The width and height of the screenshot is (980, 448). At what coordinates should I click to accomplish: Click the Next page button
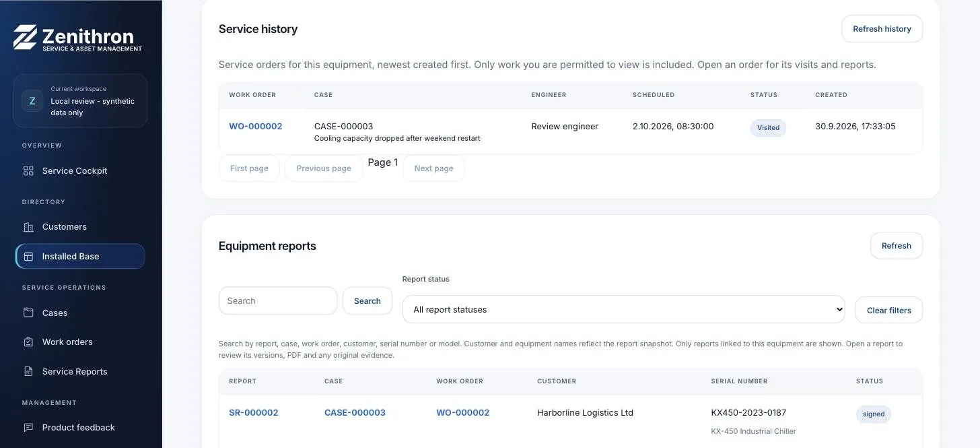[x=433, y=168]
